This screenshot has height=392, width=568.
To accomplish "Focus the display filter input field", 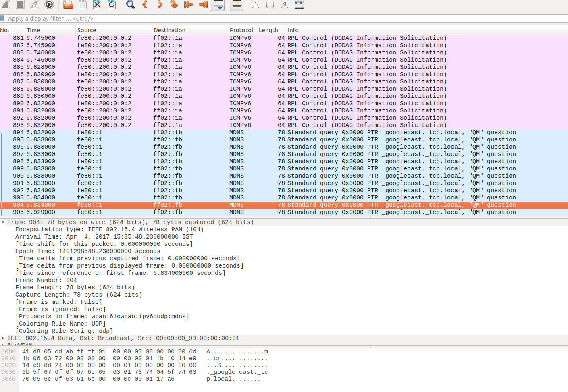I will pyautogui.click(x=286, y=18).
